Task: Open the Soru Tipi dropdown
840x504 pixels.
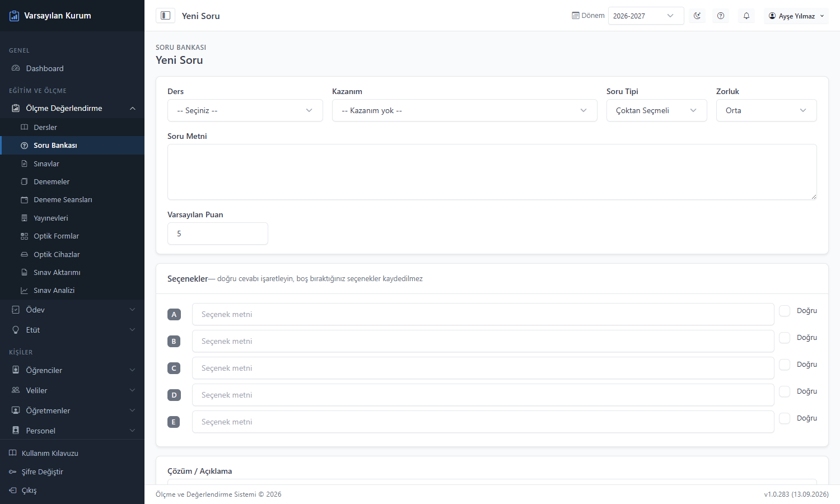Action: click(657, 110)
